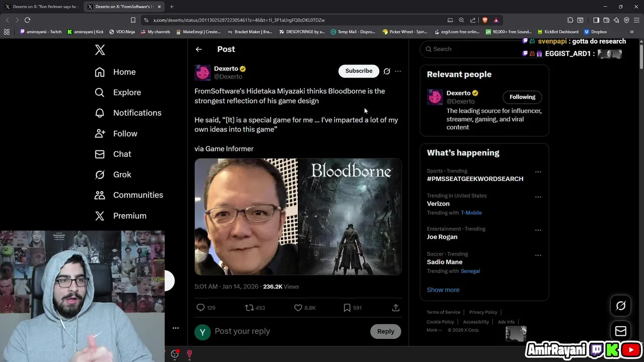The image size is (644, 362).
Task: Click the share post icon
Action: coord(396,308)
